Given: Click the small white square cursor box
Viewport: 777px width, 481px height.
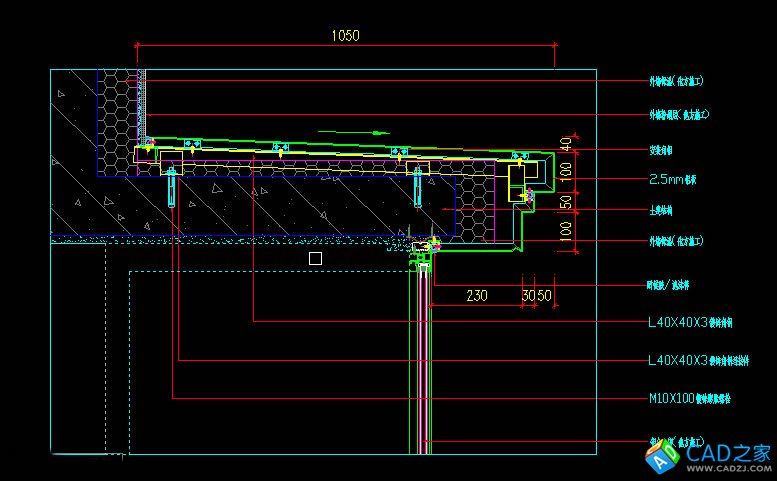Looking at the screenshot, I should (315, 258).
